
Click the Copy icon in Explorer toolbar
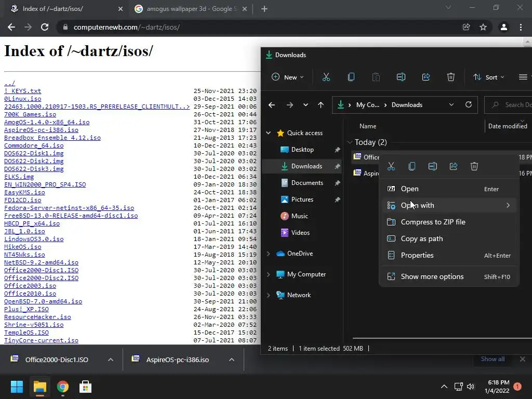[x=351, y=77]
